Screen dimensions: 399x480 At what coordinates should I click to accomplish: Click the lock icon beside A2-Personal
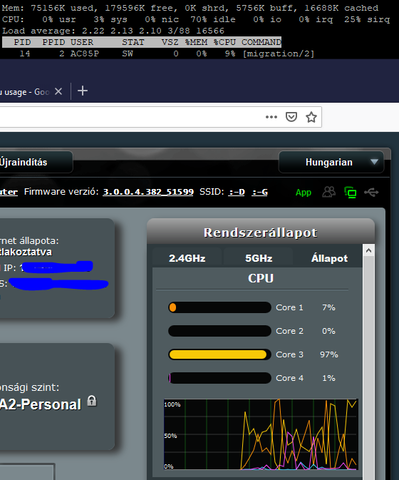coord(92,401)
